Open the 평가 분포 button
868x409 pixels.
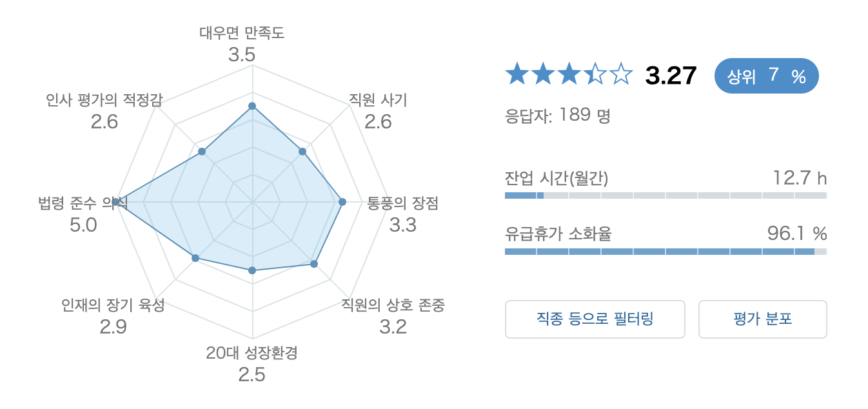tap(762, 319)
